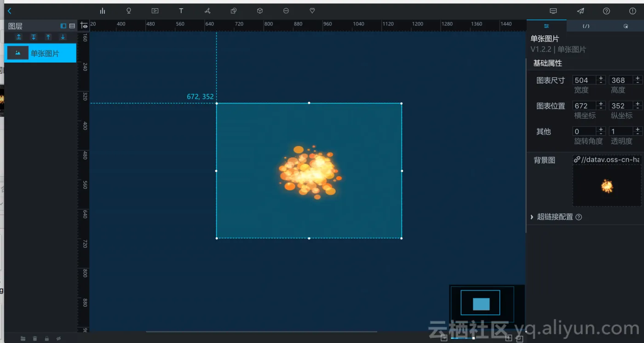Open the interaction tab
The width and height of the screenshot is (644, 343).
click(626, 26)
